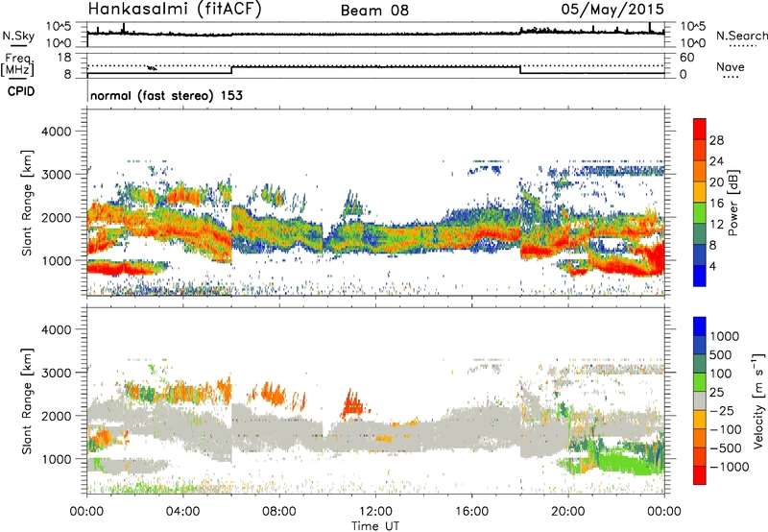Screen dimensions: 768x532
Task: Click the Nave legend label
Action: (x=730, y=66)
